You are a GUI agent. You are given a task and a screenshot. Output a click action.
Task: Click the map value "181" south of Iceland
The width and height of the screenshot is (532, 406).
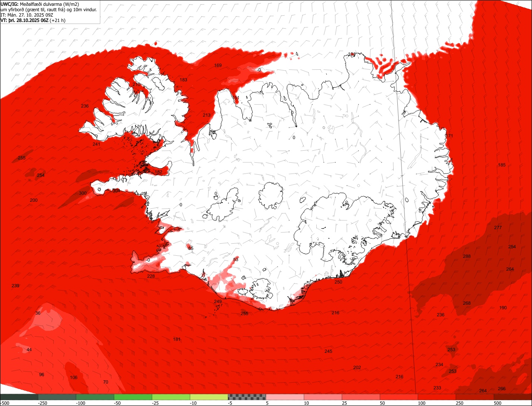[x=177, y=339]
